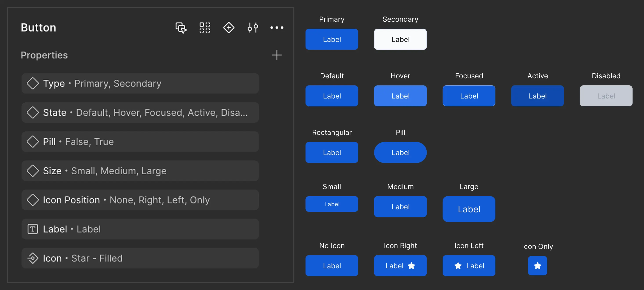
Task: Click the Button component title
Action: pos(38,28)
